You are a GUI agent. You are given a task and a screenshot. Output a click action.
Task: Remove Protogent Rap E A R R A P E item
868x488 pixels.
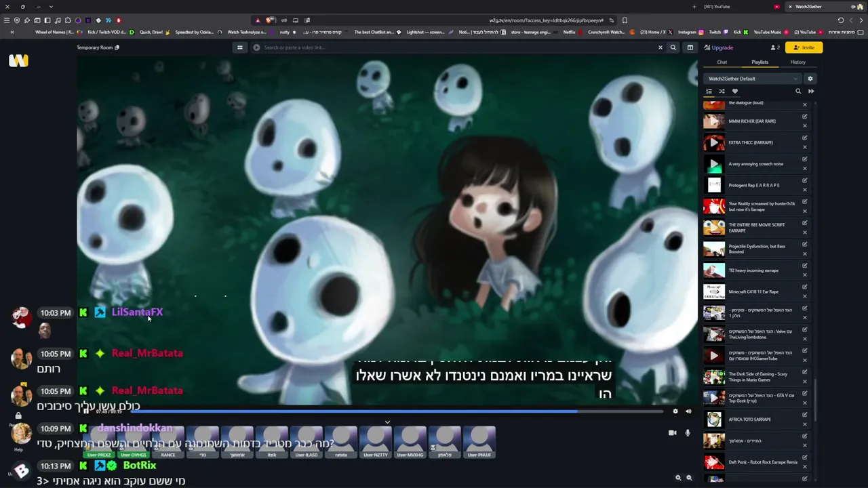point(805,190)
